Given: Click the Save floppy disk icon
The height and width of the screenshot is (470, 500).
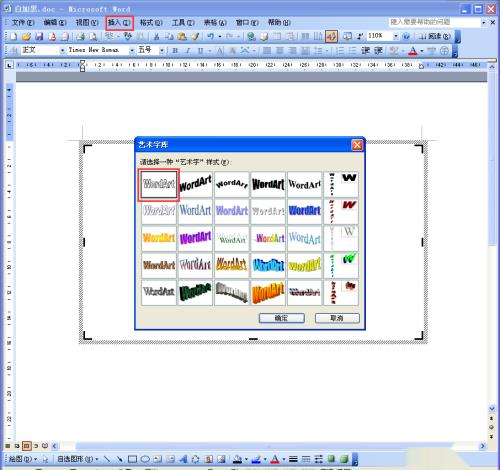Looking at the screenshot, I should point(39,36).
